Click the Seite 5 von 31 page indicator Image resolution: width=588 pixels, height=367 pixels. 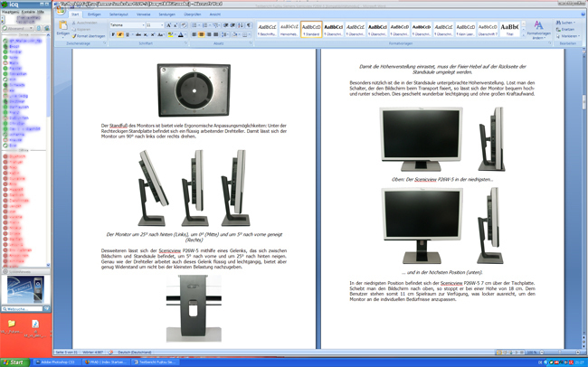click(66, 352)
